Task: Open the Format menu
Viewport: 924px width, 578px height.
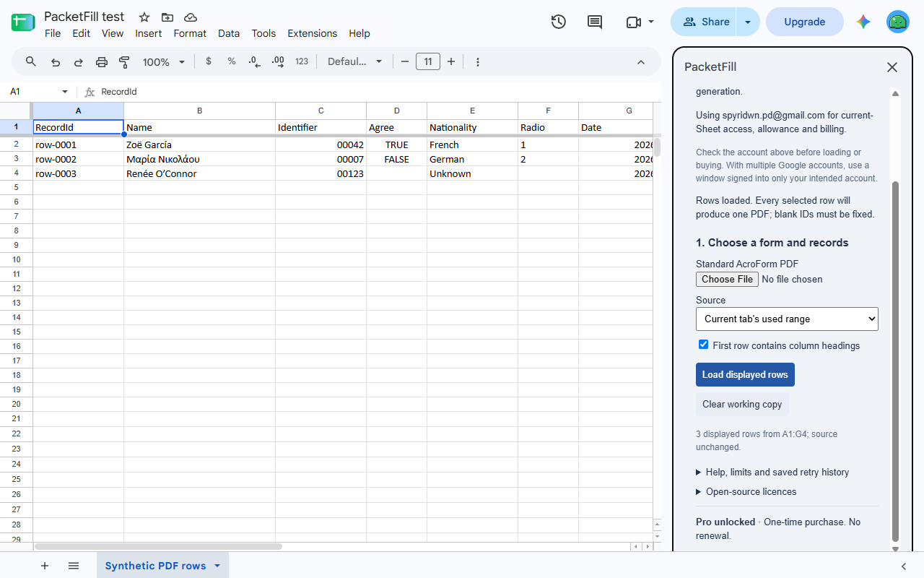Action: [x=190, y=33]
